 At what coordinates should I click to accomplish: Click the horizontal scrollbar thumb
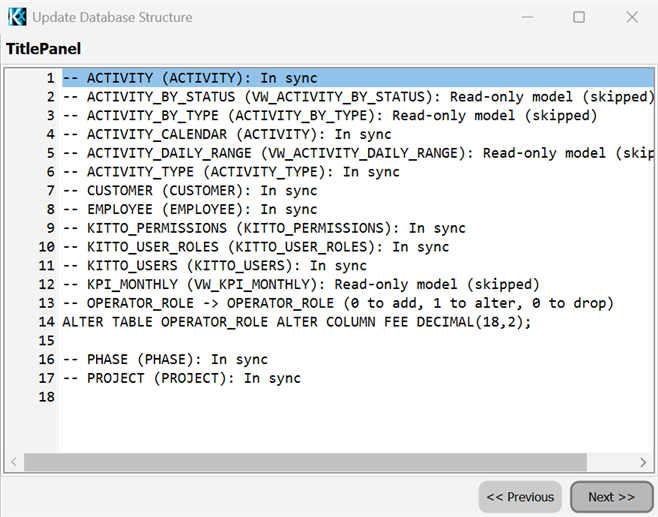305,462
